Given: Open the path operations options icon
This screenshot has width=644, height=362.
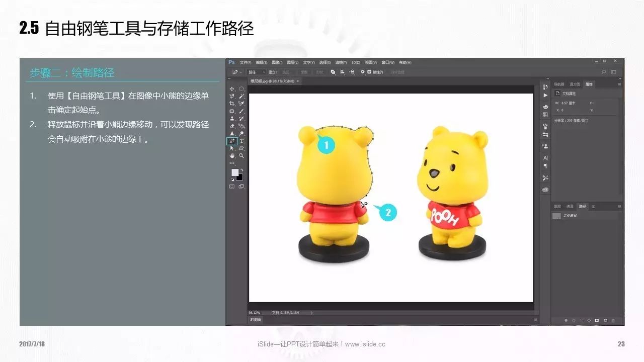Looking at the screenshot, I should click(x=333, y=72).
